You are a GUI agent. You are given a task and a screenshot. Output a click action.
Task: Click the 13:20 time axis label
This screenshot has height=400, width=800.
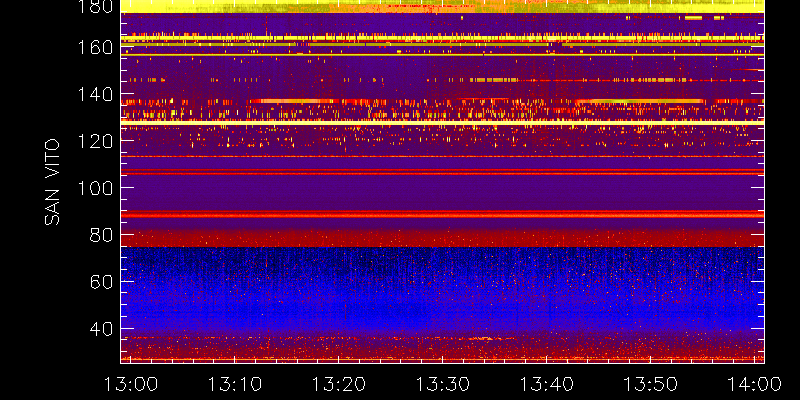tap(339, 384)
